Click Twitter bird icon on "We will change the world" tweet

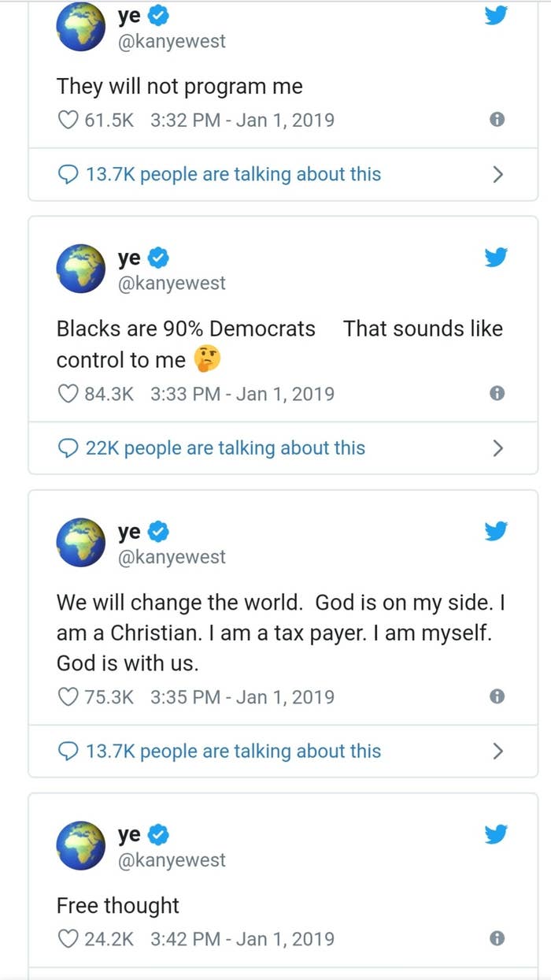coord(496,531)
